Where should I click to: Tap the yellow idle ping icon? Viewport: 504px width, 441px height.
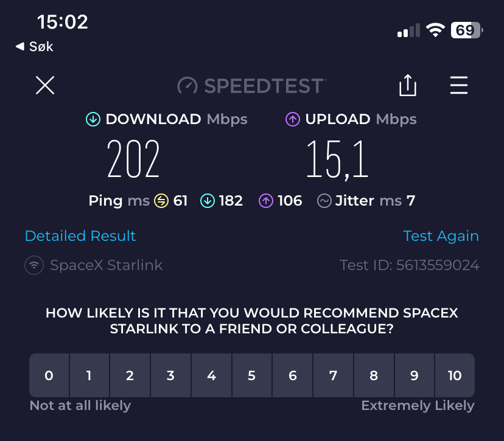point(161,201)
